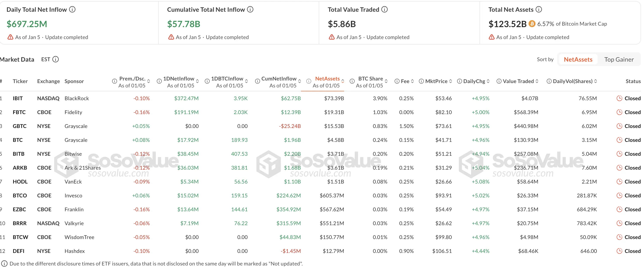
Task: Sort by Fee column arrows
Action: point(412,81)
